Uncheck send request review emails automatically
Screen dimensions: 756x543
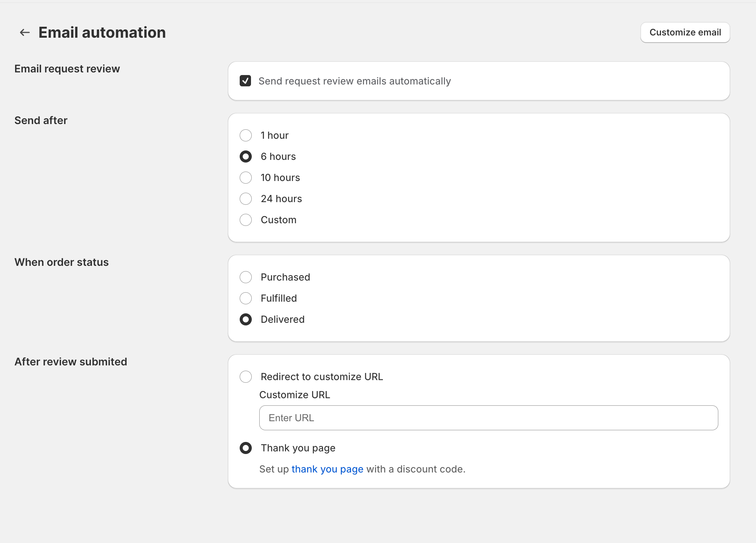point(245,81)
